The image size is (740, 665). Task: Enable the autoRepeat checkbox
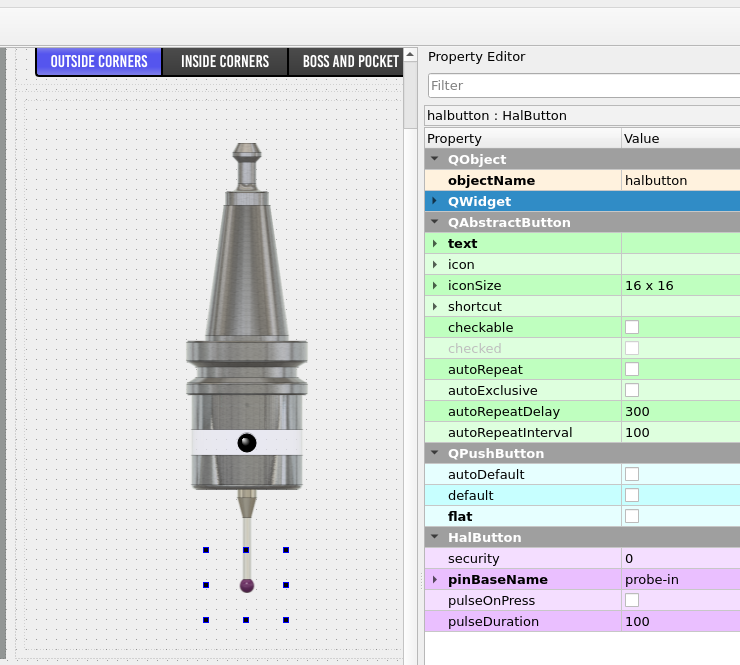pos(632,369)
